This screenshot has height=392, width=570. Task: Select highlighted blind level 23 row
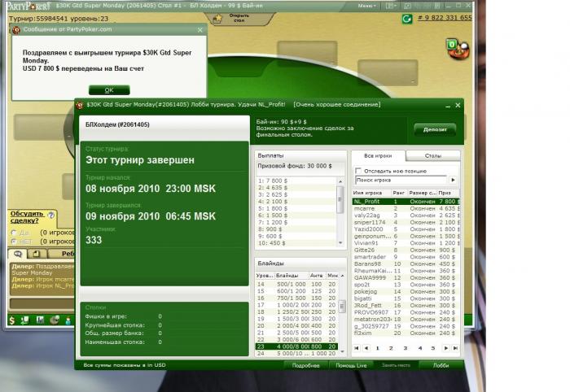point(296,346)
